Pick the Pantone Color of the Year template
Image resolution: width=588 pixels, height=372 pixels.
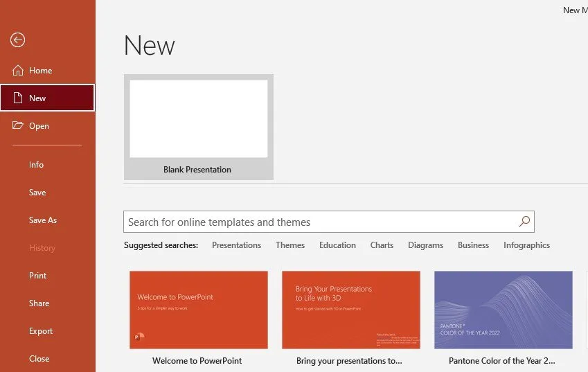point(503,310)
